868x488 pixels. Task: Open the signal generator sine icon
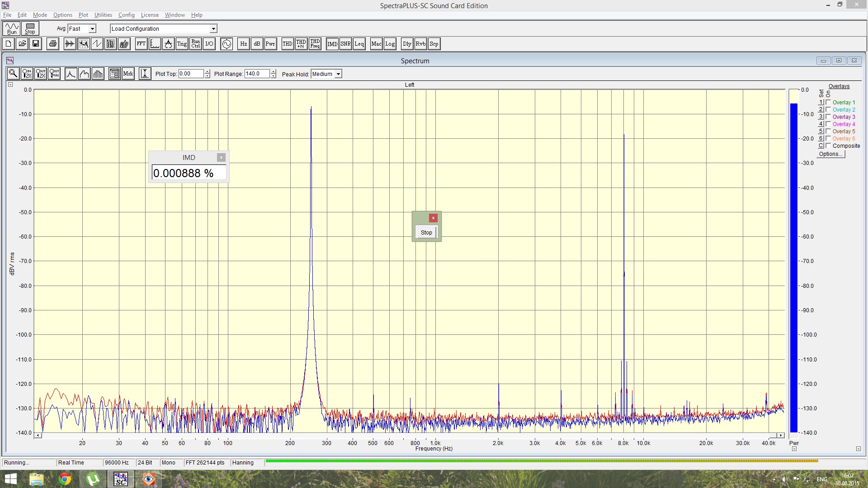coord(226,44)
